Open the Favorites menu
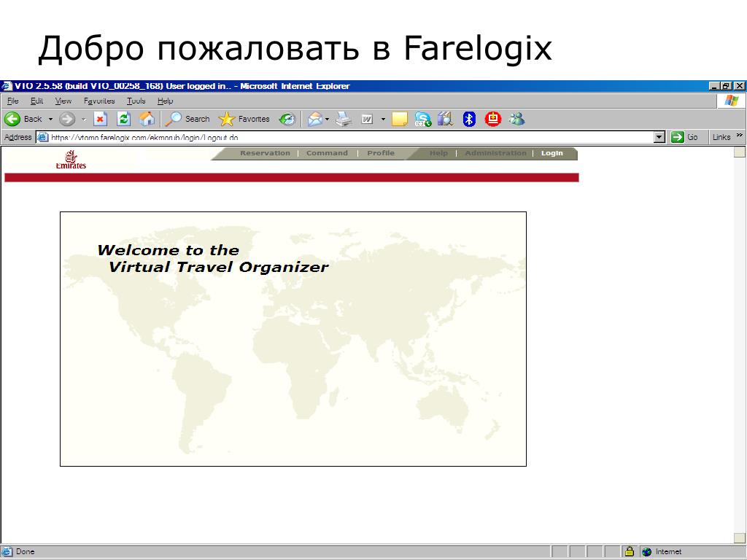Screen dimensions: 747x560 (99, 101)
